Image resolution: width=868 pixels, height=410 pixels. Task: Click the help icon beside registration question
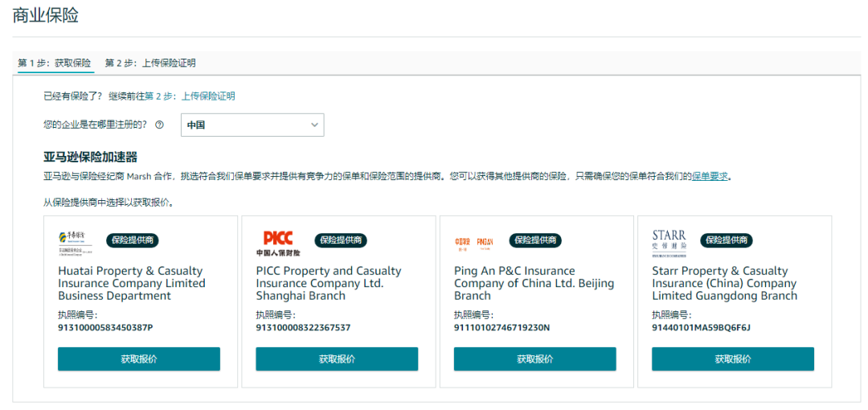point(159,125)
